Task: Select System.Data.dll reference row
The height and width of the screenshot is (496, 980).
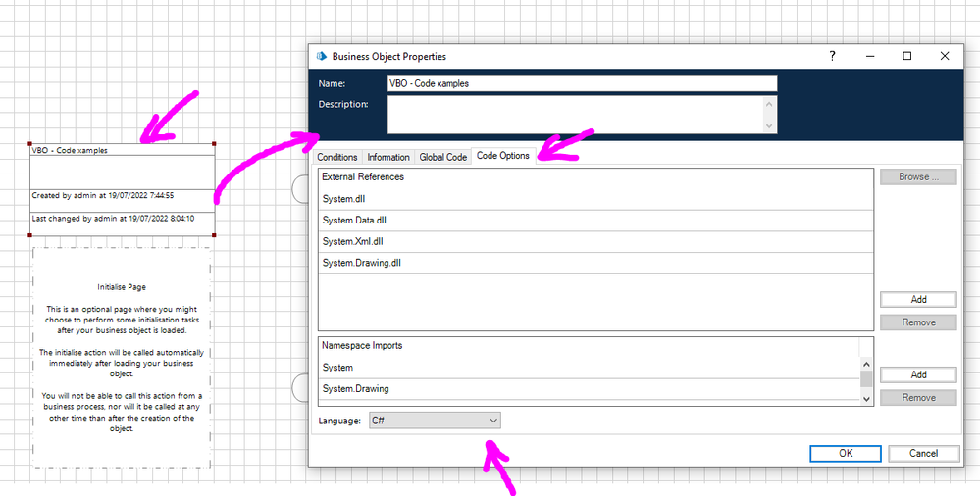Action: point(595,221)
